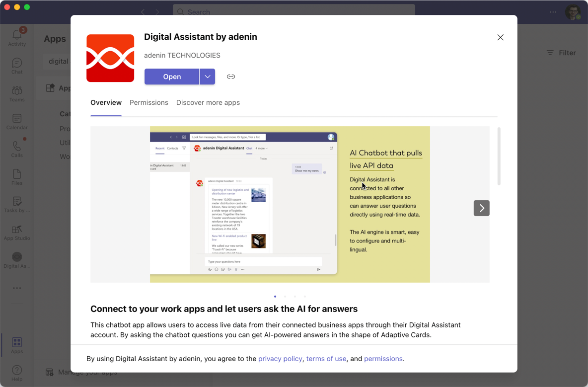Open the permissions link in footer
This screenshot has width=588, height=387.
pyautogui.click(x=383, y=359)
